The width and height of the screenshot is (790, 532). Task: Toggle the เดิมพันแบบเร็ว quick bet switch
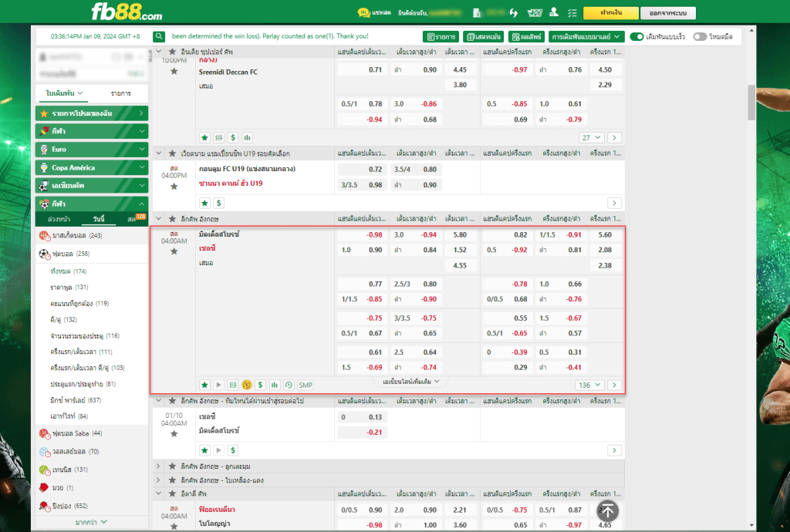(x=636, y=37)
